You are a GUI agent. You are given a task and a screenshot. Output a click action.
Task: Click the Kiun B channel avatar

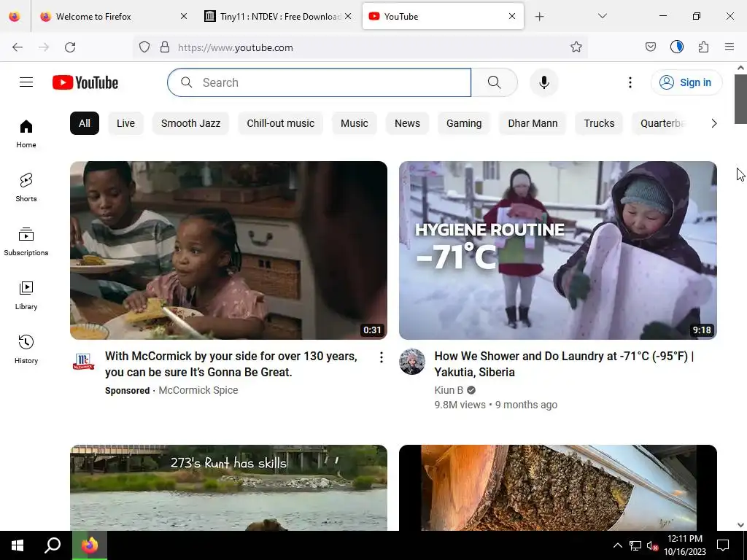pos(412,362)
